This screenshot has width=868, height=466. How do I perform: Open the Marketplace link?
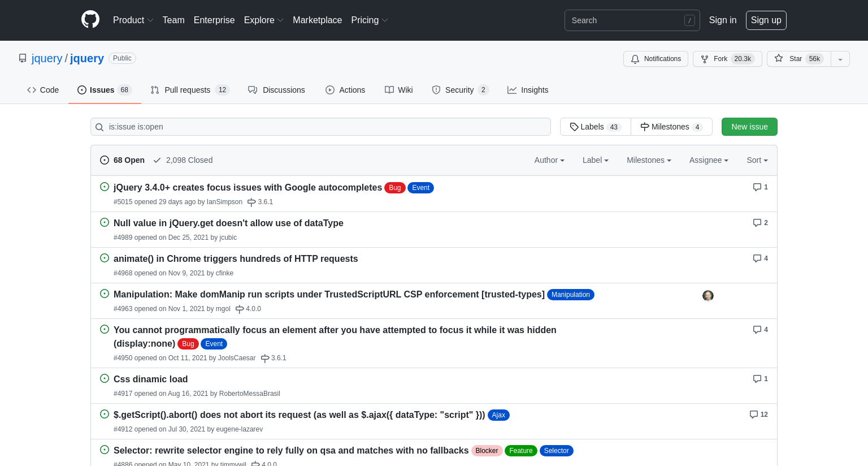coord(317,20)
